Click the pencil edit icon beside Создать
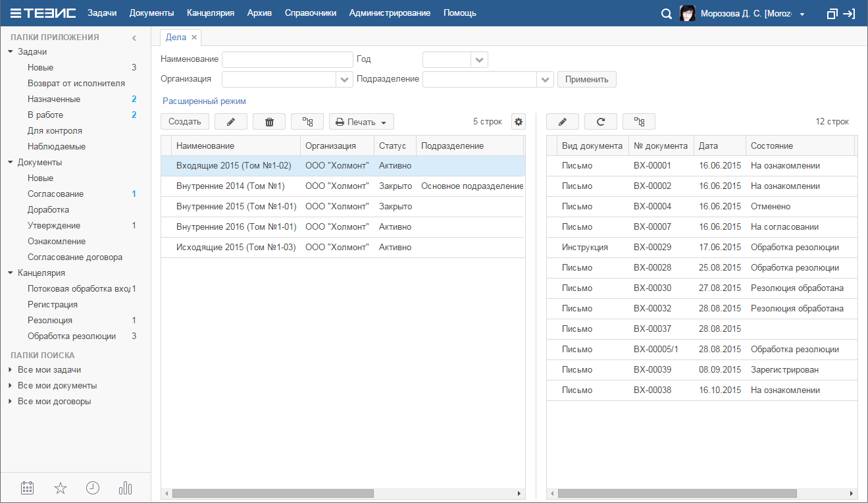 (x=230, y=122)
